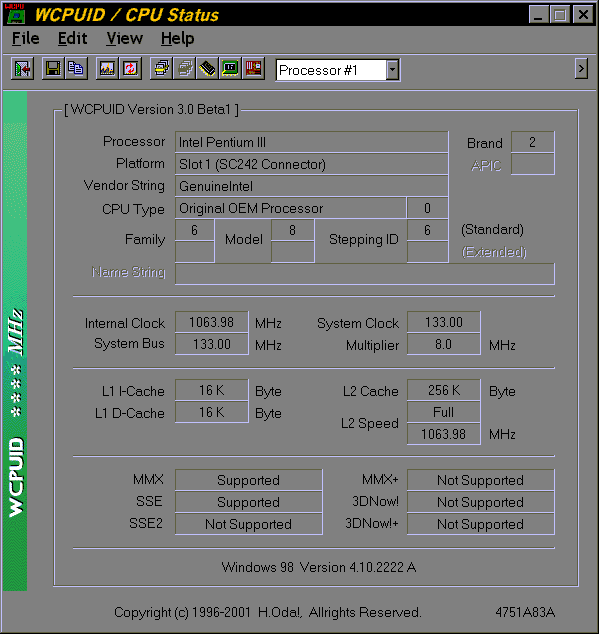Click the SSE2 'Not Supported' field
This screenshot has height=634, width=599.
(x=249, y=524)
